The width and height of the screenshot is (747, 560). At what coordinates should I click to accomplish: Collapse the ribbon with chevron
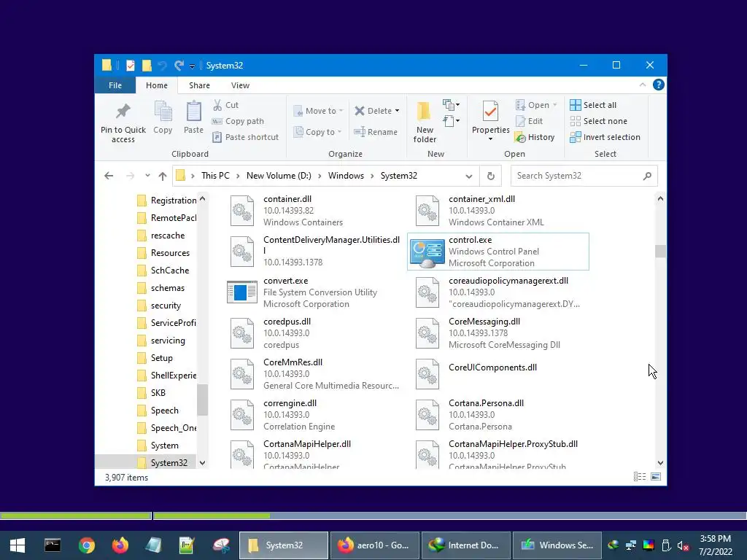tap(642, 85)
